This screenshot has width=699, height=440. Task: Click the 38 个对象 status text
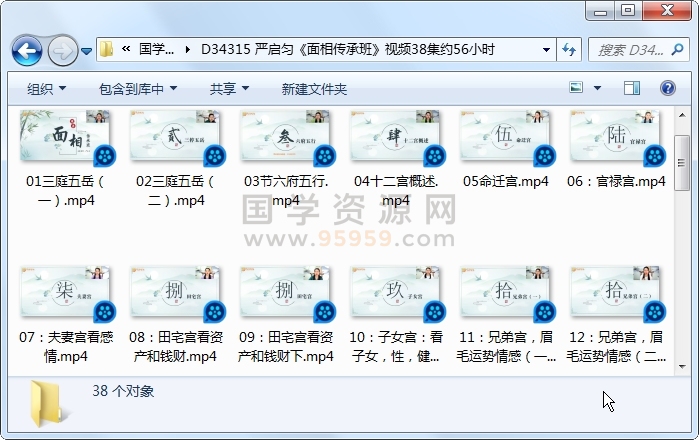point(123,391)
